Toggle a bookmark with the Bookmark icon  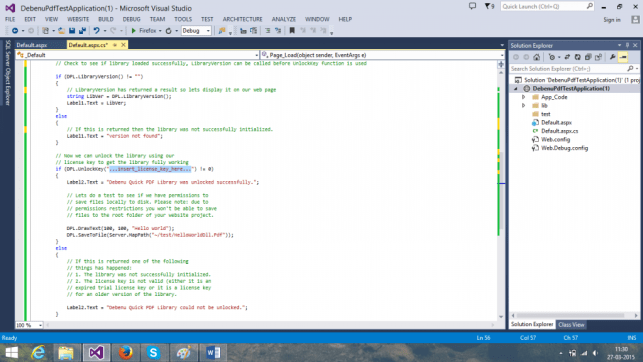[292, 31]
